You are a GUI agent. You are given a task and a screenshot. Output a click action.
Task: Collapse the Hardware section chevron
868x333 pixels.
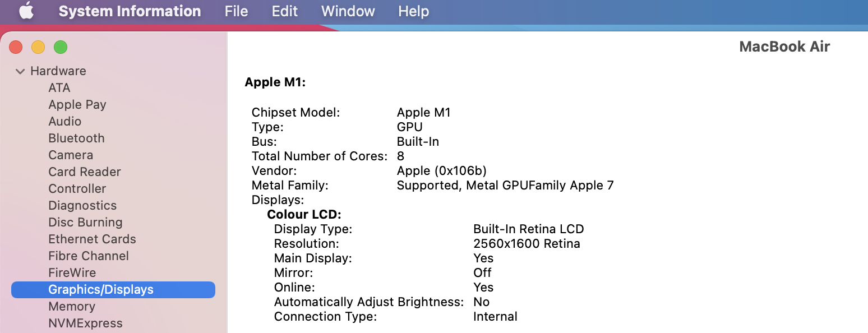click(20, 71)
